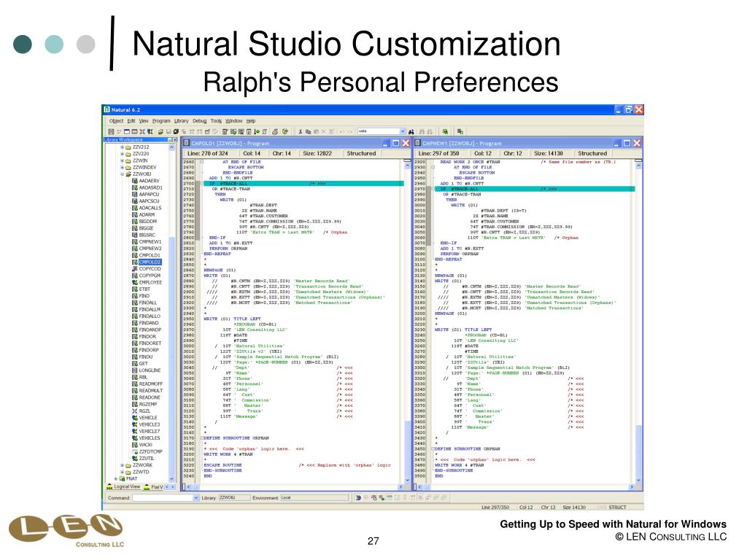Click the Save toolbar icon
Image resolution: width=747 pixels, height=560 pixels.
pyautogui.click(x=169, y=131)
